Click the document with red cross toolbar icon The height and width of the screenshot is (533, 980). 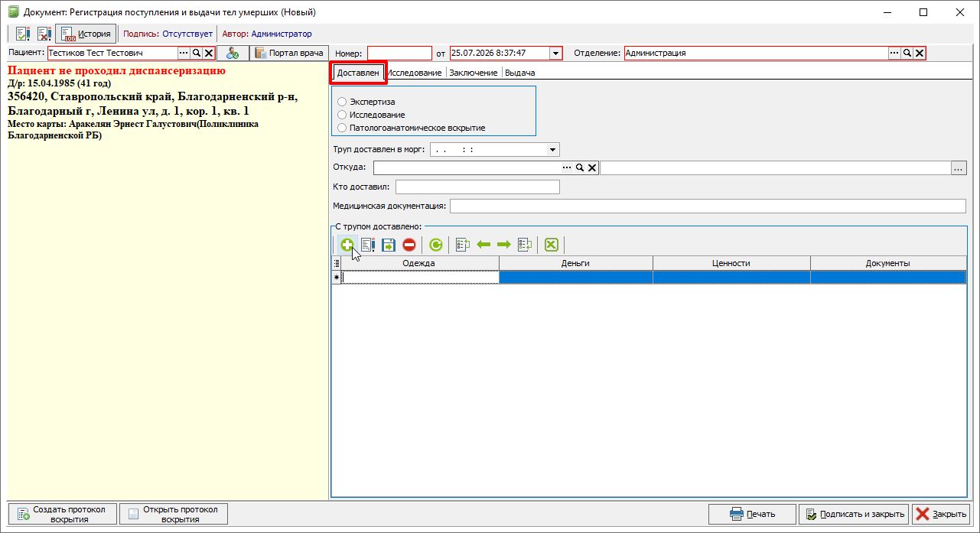(44, 34)
